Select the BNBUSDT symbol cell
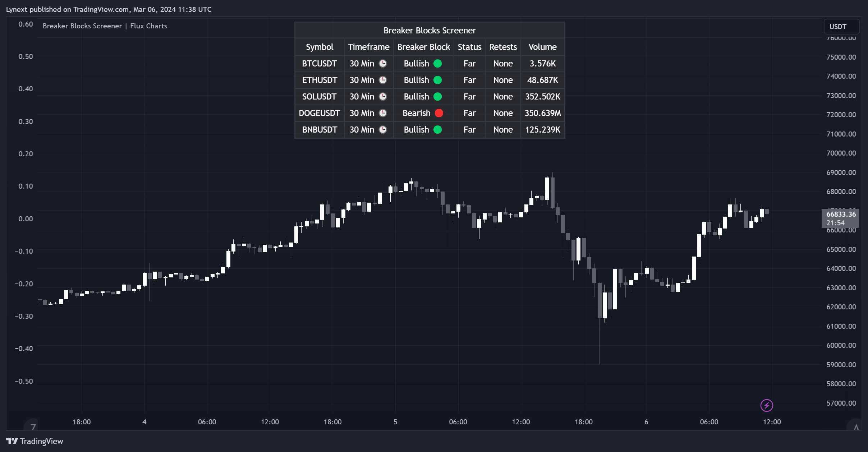This screenshot has width=868, height=452. (x=319, y=130)
